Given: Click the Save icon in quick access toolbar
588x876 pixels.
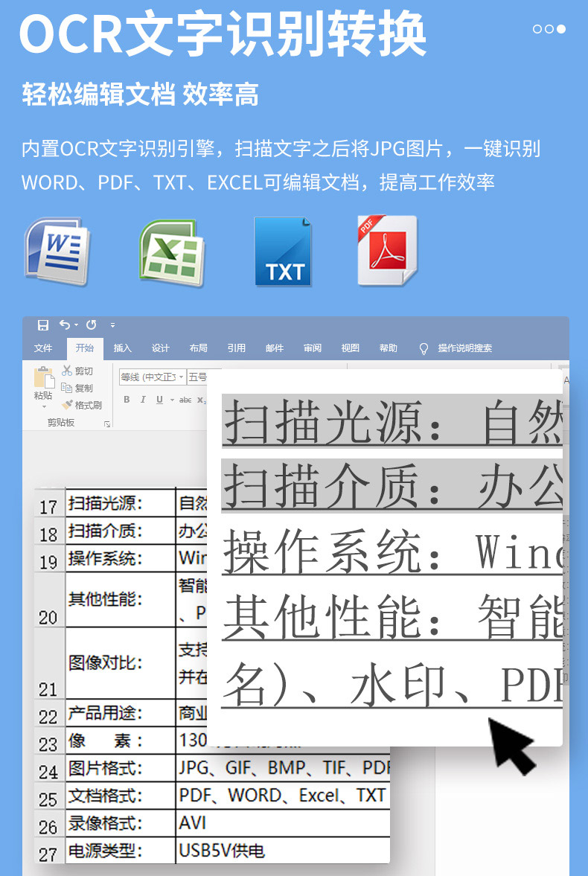Looking at the screenshot, I should [x=43, y=325].
